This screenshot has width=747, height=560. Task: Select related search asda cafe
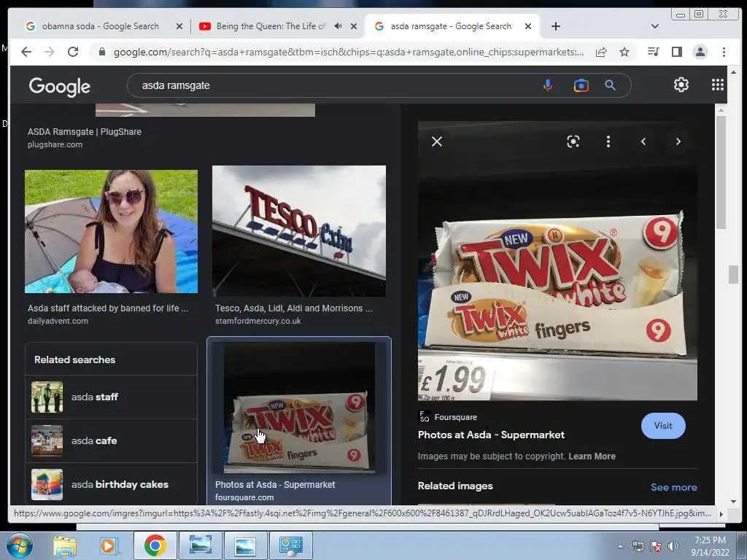tap(111, 441)
